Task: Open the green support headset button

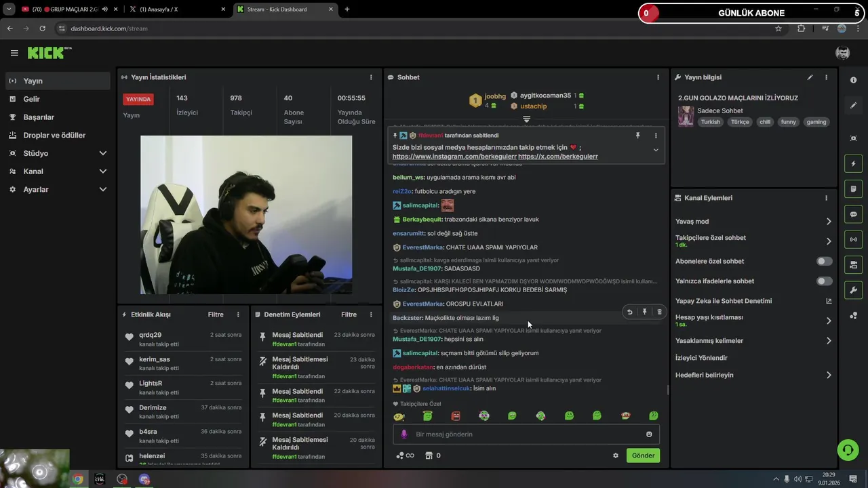Action: [848, 449]
